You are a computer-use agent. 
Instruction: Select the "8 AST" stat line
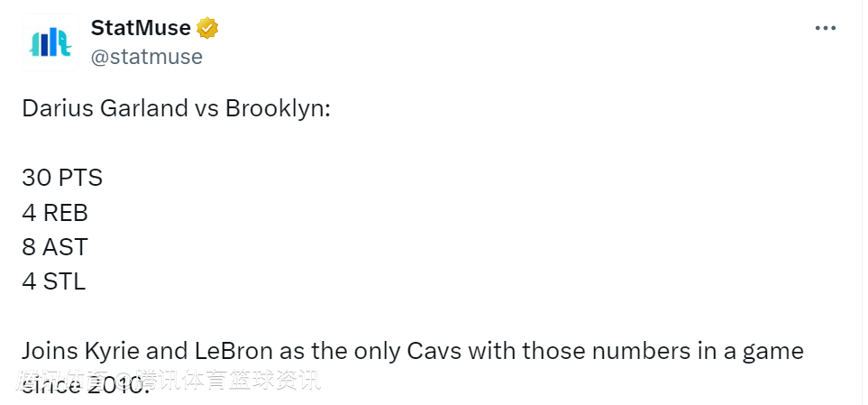tap(55, 247)
